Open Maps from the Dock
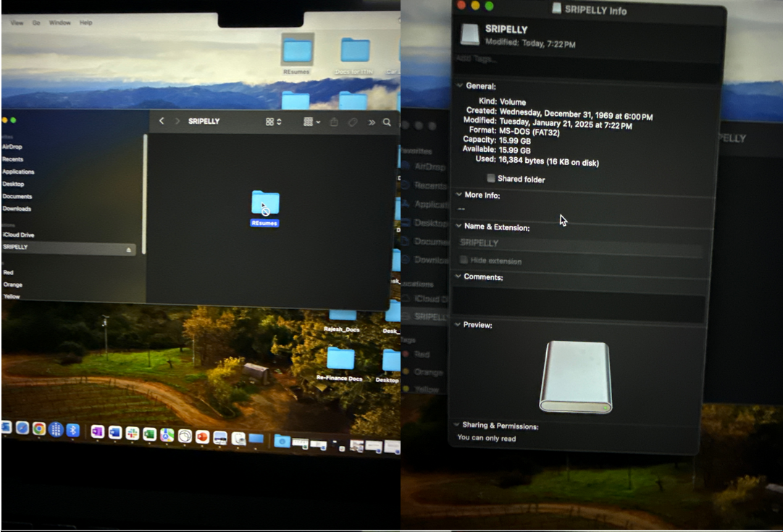 (x=167, y=435)
